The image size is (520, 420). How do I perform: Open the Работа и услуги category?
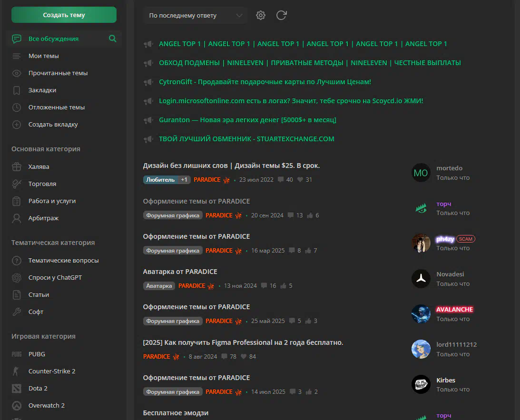pos(52,201)
